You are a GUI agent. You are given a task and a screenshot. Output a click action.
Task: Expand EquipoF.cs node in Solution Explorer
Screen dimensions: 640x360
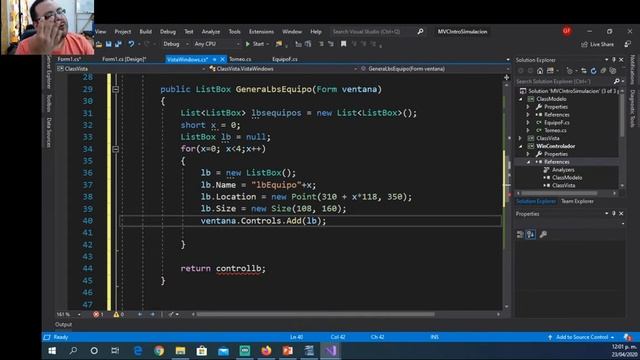click(x=528, y=122)
